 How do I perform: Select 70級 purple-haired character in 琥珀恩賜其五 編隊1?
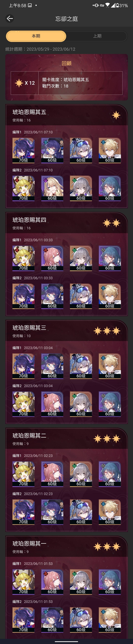[x=24, y=150]
